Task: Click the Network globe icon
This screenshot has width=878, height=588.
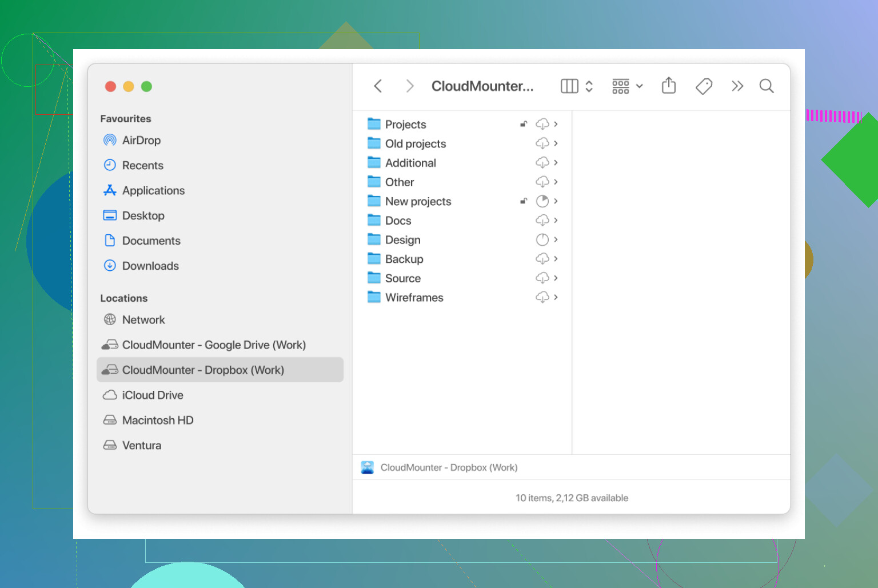Action: click(x=110, y=319)
